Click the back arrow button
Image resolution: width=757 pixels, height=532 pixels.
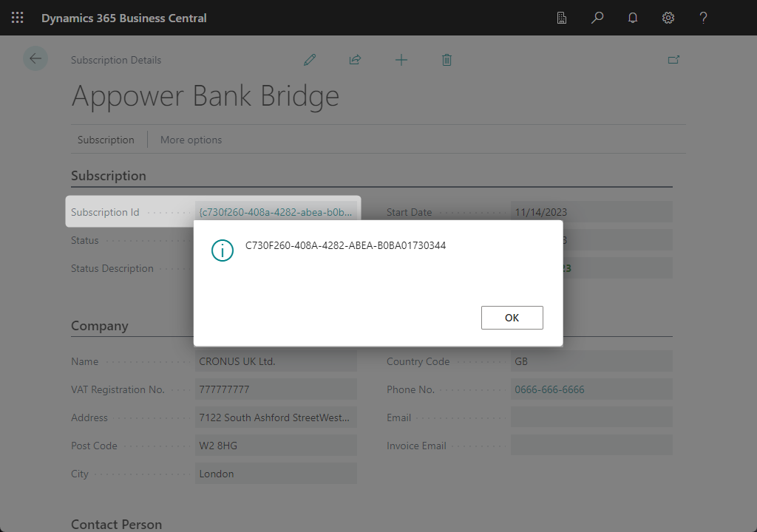(x=35, y=59)
